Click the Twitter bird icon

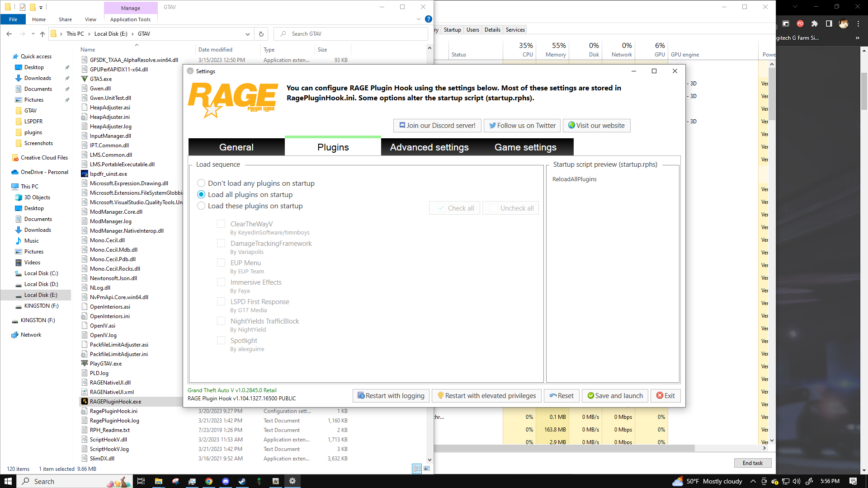coord(492,125)
